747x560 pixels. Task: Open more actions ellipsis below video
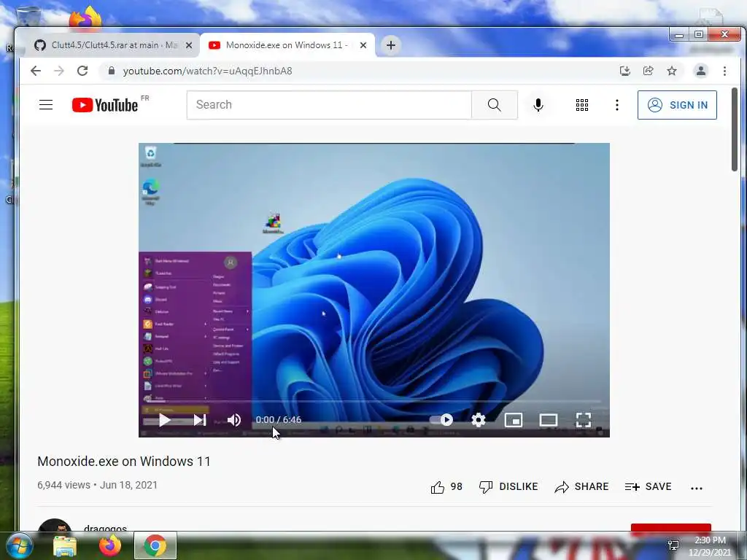pyautogui.click(x=697, y=488)
